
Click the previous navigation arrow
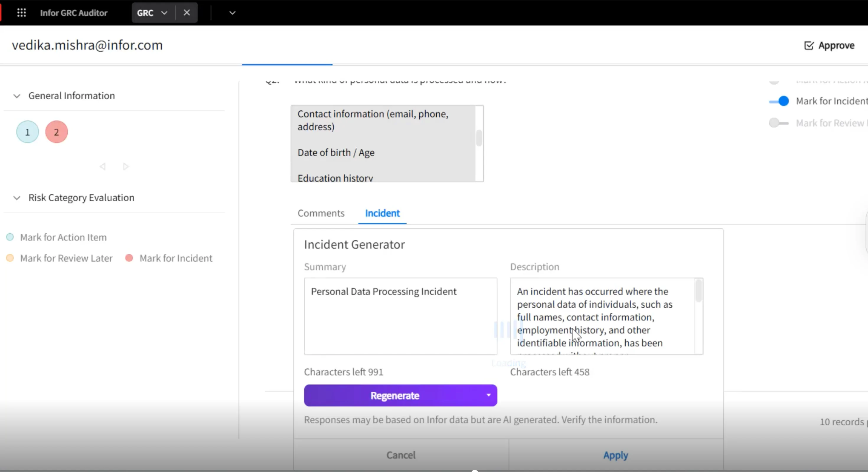pyautogui.click(x=103, y=166)
